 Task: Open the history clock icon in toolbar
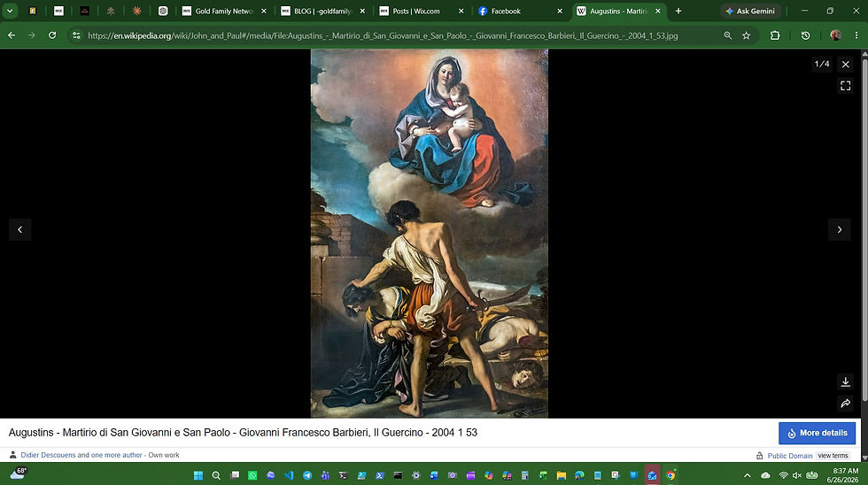click(x=805, y=35)
